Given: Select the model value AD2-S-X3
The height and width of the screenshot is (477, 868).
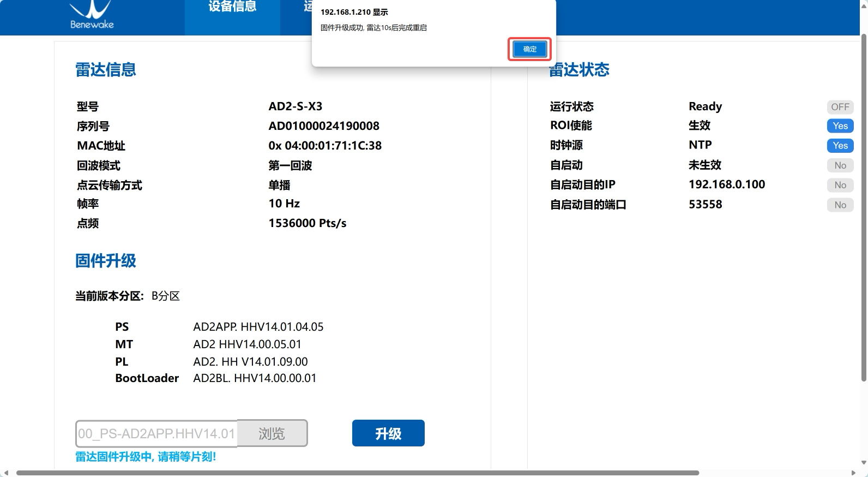Looking at the screenshot, I should click(x=296, y=106).
